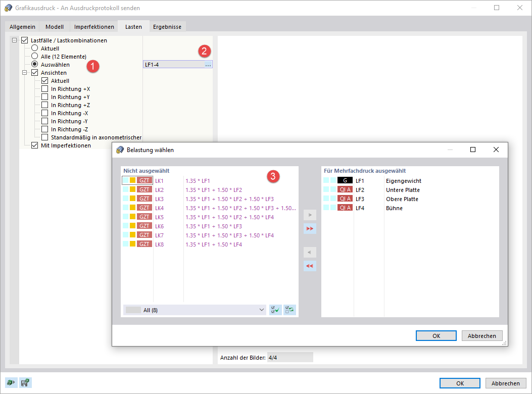Click the ellipsis button next to LF1-4

coord(208,65)
